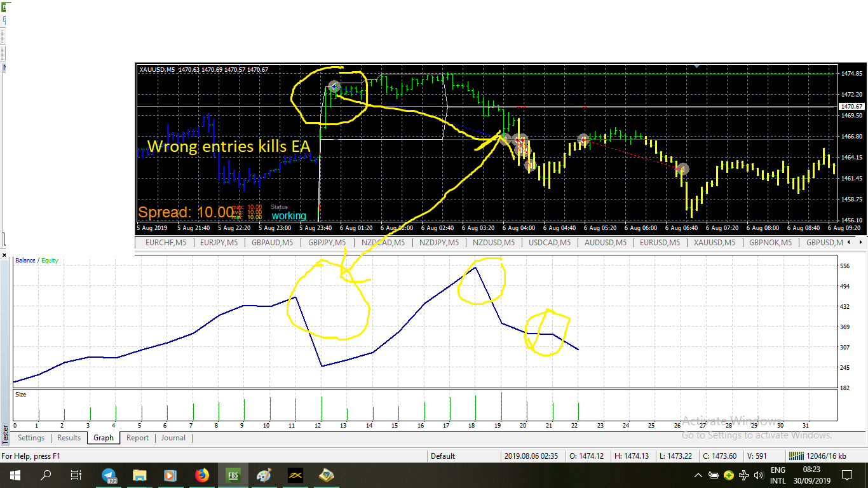Open the Tester Results tab
Screen dimensions: 868x488
click(69, 438)
